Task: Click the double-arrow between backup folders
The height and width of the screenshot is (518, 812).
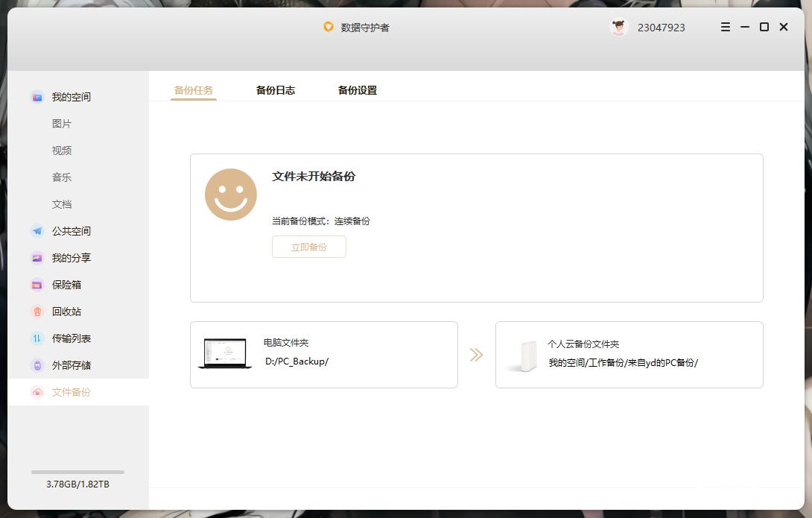Action: tap(476, 355)
